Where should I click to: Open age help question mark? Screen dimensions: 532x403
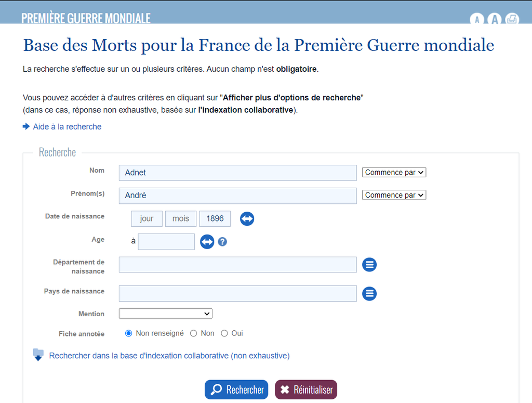pos(222,242)
